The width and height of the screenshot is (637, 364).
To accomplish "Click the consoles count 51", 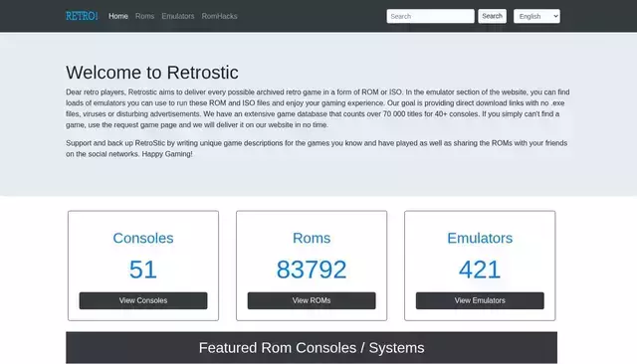I will click(x=143, y=270).
